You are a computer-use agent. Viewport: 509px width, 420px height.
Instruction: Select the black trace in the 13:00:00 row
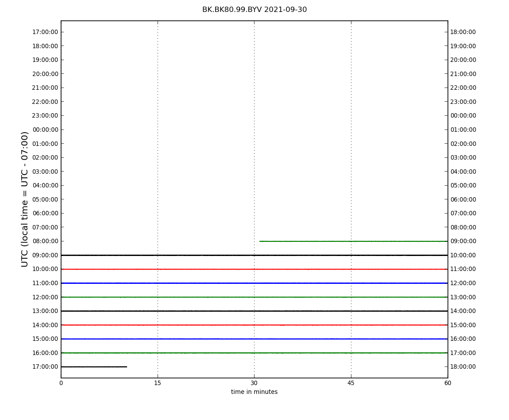pyautogui.click(x=254, y=311)
